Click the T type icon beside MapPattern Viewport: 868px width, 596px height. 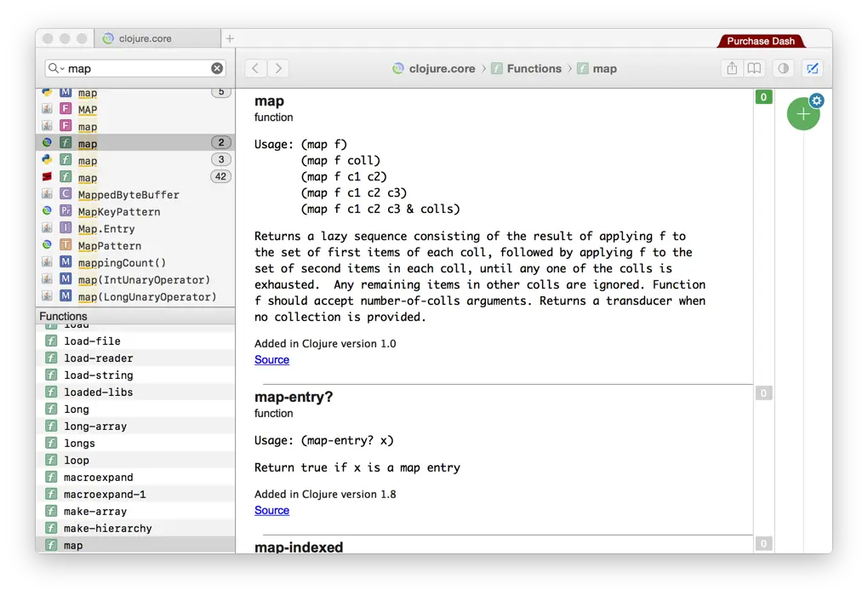tap(66, 245)
